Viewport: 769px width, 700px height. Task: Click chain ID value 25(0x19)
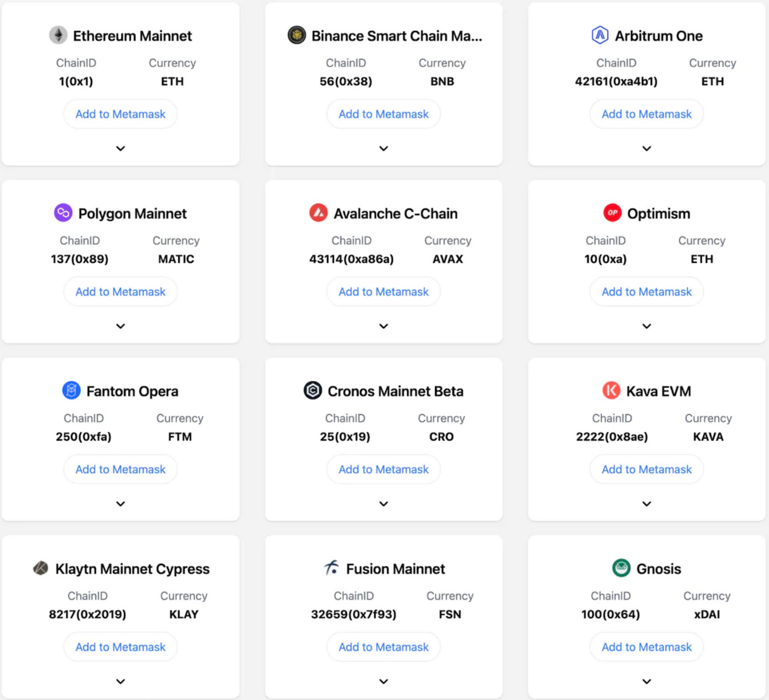click(345, 437)
